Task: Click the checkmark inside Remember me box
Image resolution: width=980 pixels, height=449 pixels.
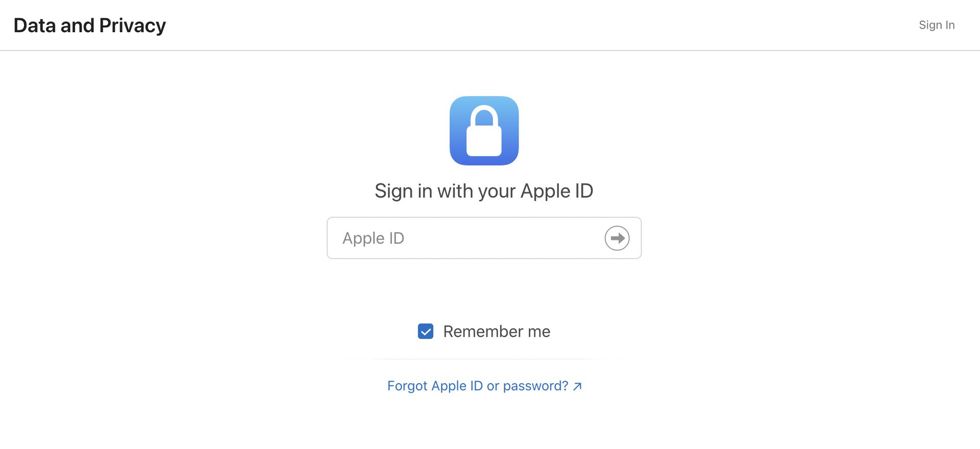Action: pos(426,332)
